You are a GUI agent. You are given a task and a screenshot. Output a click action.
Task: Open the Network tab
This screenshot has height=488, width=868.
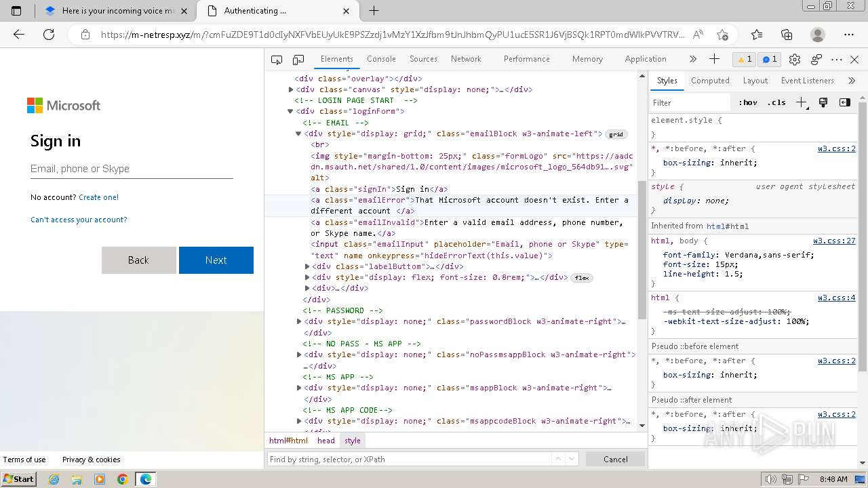pos(466,59)
